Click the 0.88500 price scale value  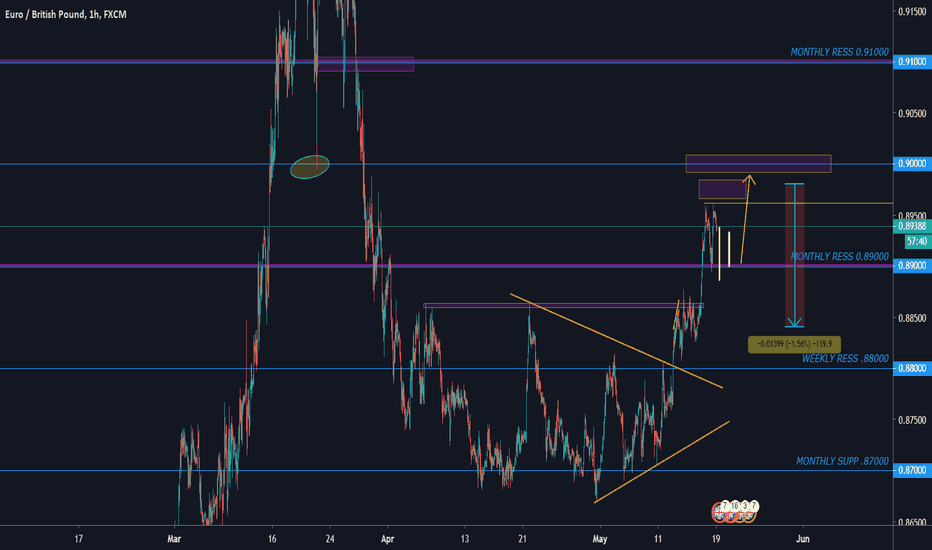click(x=912, y=318)
